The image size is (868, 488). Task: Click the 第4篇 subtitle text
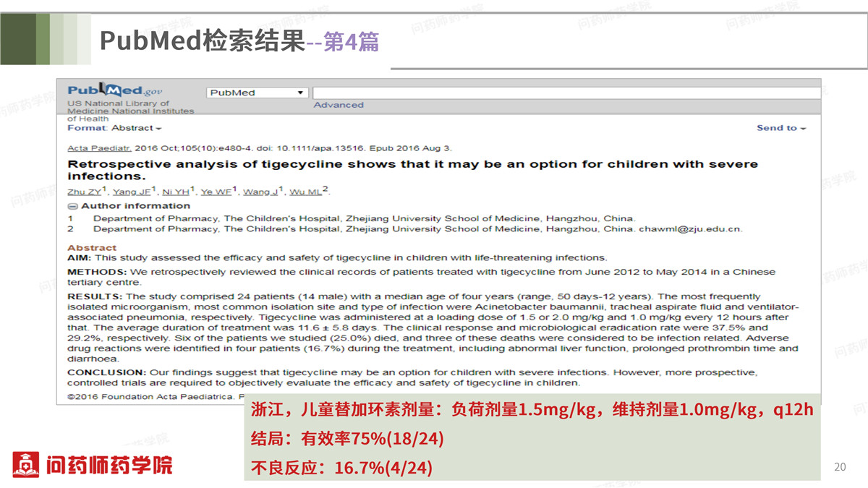click(x=352, y=41)
